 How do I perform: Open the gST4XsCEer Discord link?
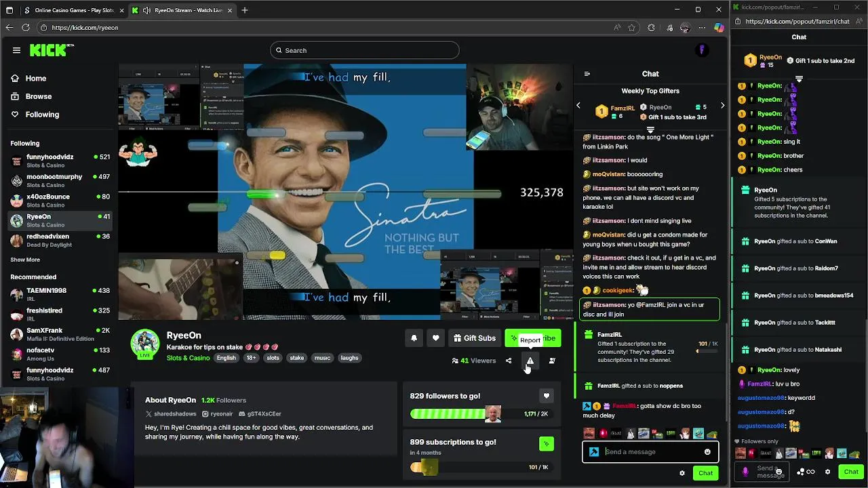[x=260, y=413]
